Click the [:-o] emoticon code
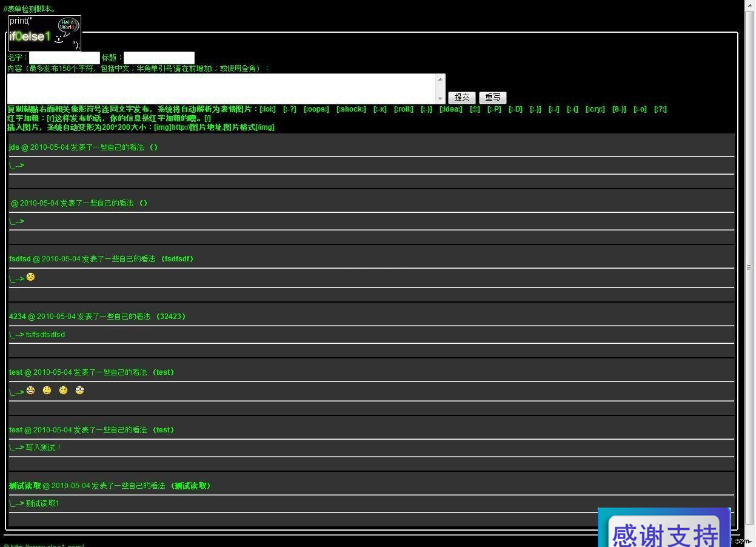Viewport: 756px width, 547px height. [640, 109]
